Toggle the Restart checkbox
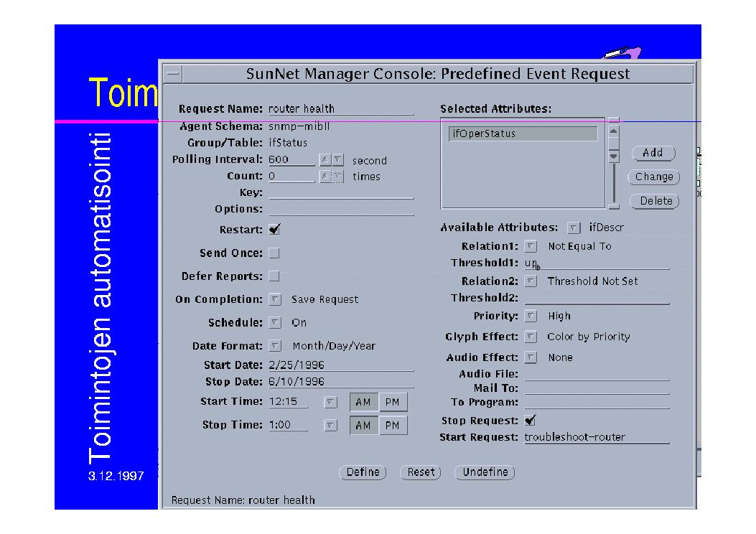Viewport: 756px width, 534px height. tap(274, 230)
